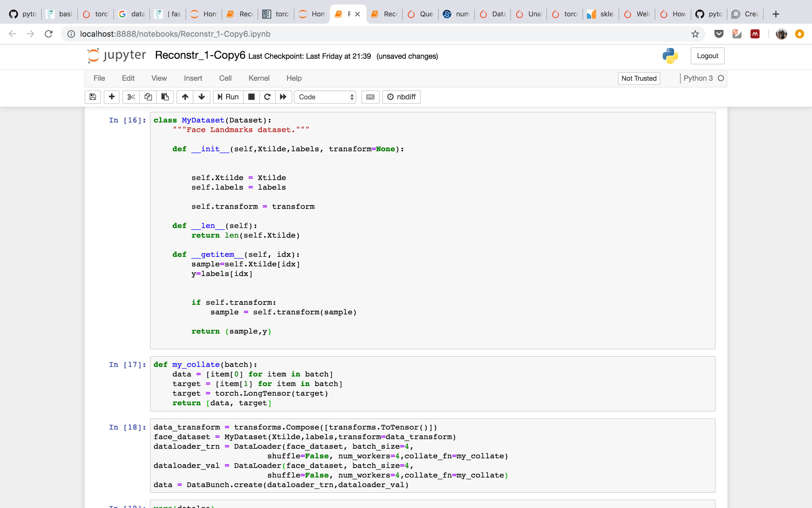Switch to the fas tab
The height and width of the screenshot is (508, 812).
[x=168, y=14]
